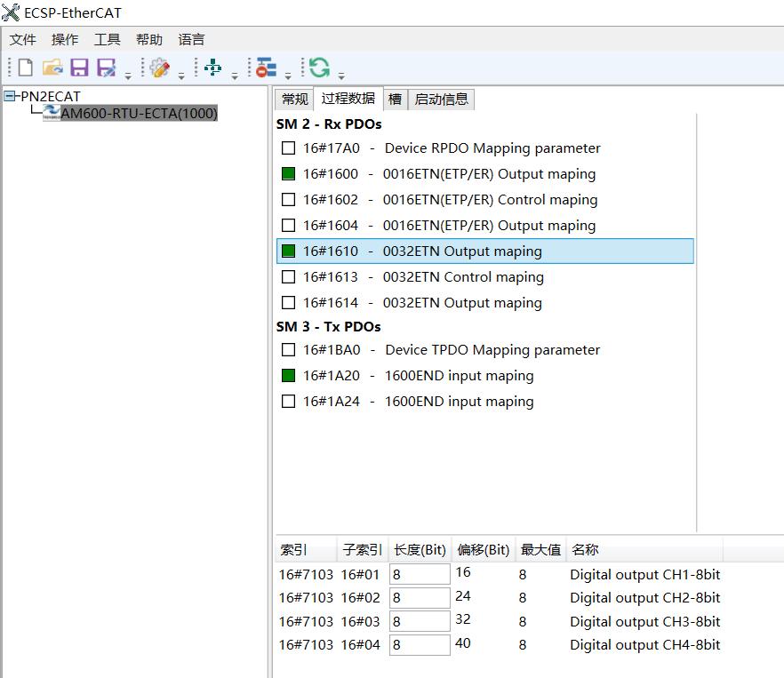The image size is (784, 678).
Task: Disable the 16#1600 ETN Output mapping checkbox
Action: [x=287, y=173]
